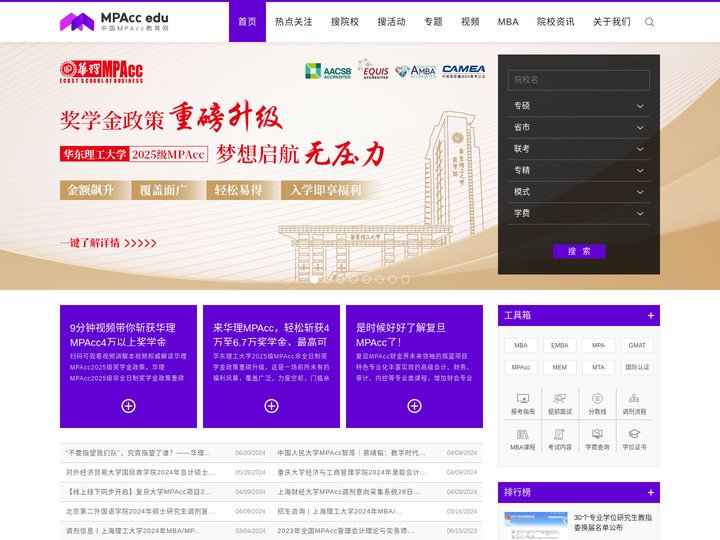Screen dimensions: 720x540
Task: Open 【线上线下同步开启】复旦大学MPAcc article
Action: [139, 492]
